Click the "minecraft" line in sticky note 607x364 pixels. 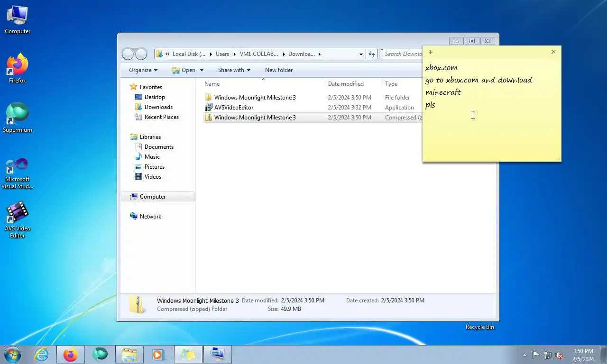[x=443, y=92]
